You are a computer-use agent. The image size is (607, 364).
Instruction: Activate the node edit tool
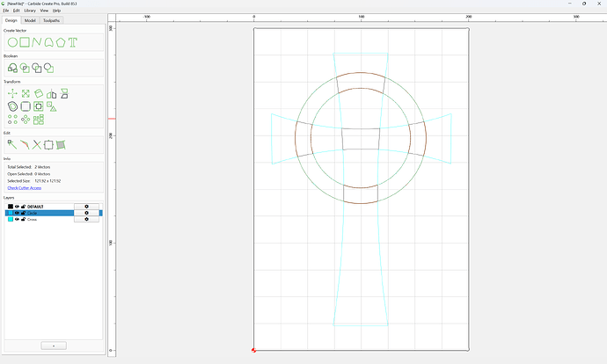[12, 145]
